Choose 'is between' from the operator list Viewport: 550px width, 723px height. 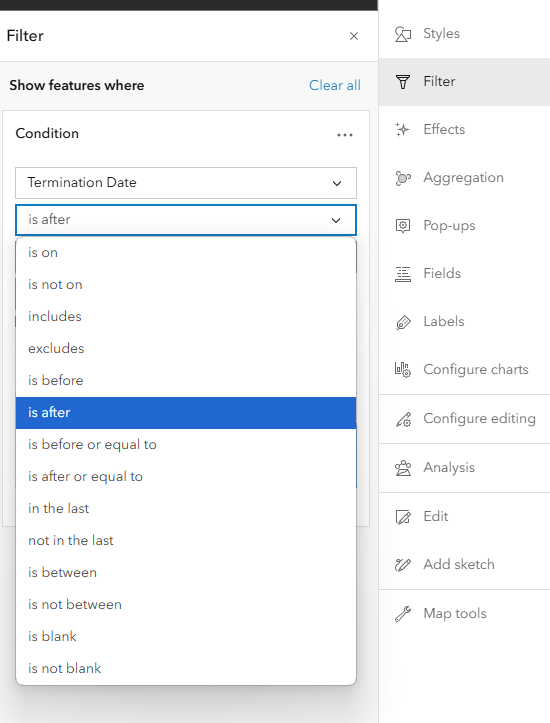coord(186,573)
